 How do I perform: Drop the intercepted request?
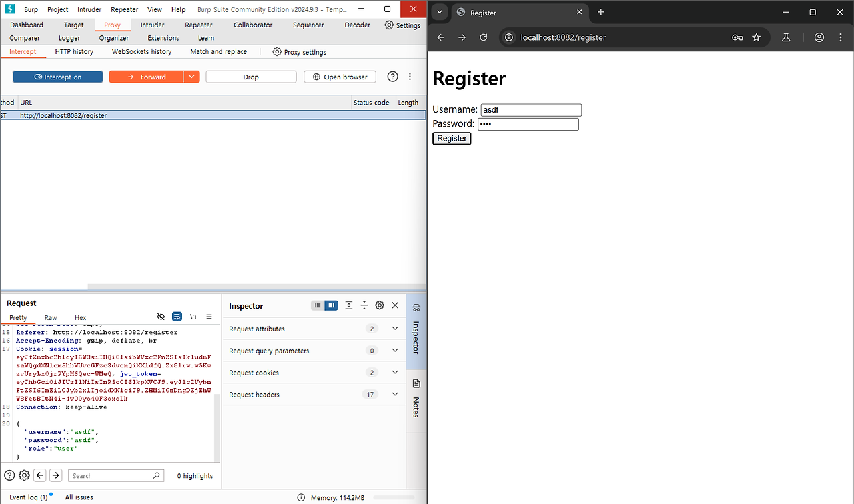251,77
